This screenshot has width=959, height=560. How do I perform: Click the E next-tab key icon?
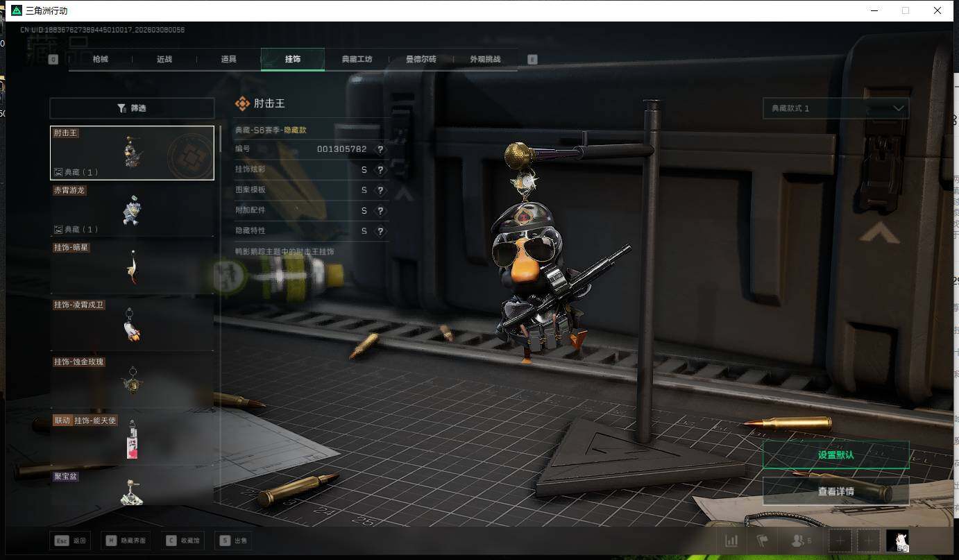[x=532, y=60]
